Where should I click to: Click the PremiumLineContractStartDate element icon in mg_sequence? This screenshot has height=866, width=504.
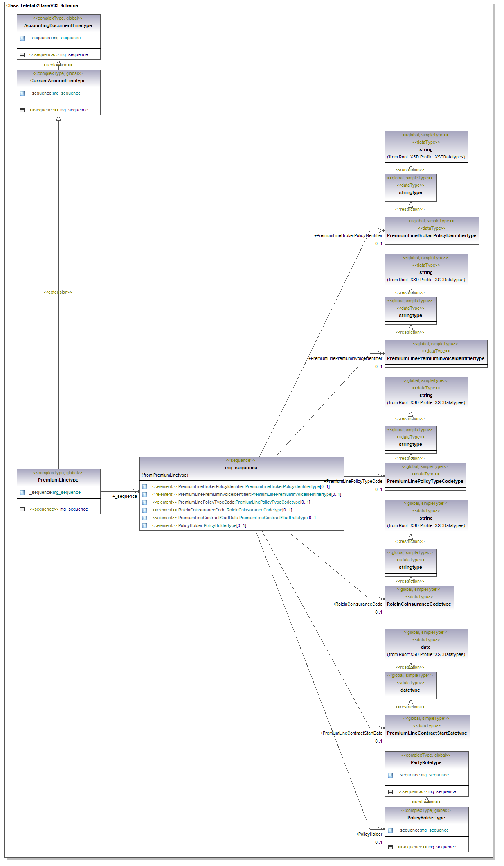[x=145, y=518]
